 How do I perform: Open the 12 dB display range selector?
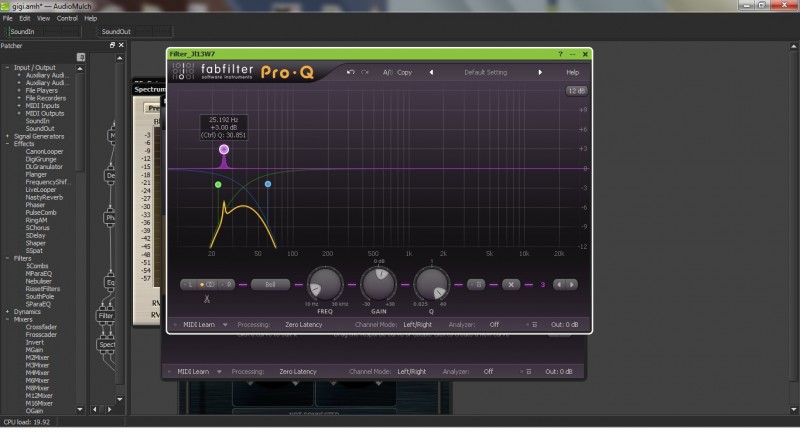(577, 91)
